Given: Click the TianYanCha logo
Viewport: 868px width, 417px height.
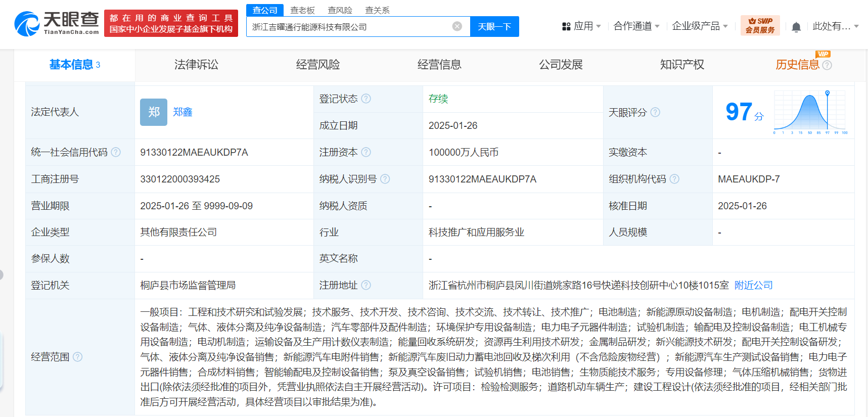Looking at the screenshot, I should pyautogui.click(x=57, y=23).
